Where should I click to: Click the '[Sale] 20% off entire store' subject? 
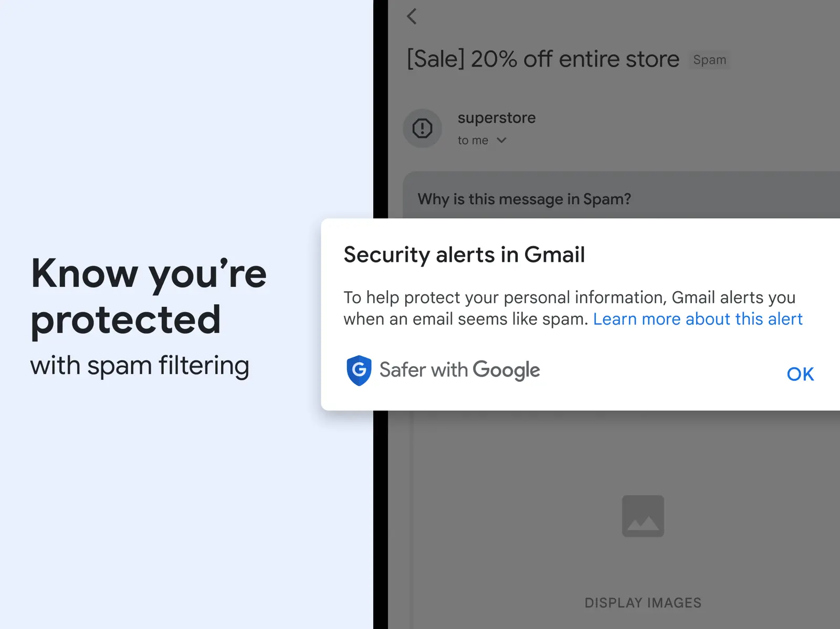tap(543, 59)
